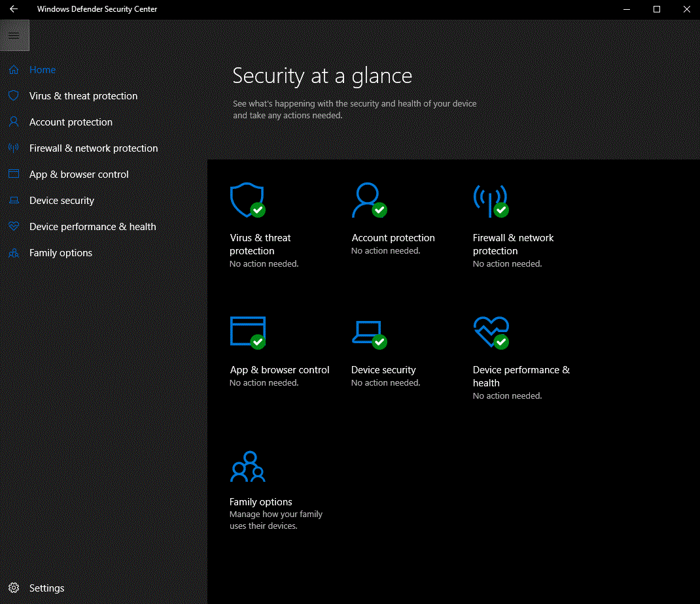Click the 'Security at a glance' heading
Screen dimensions: 700x604
point(323,76)
